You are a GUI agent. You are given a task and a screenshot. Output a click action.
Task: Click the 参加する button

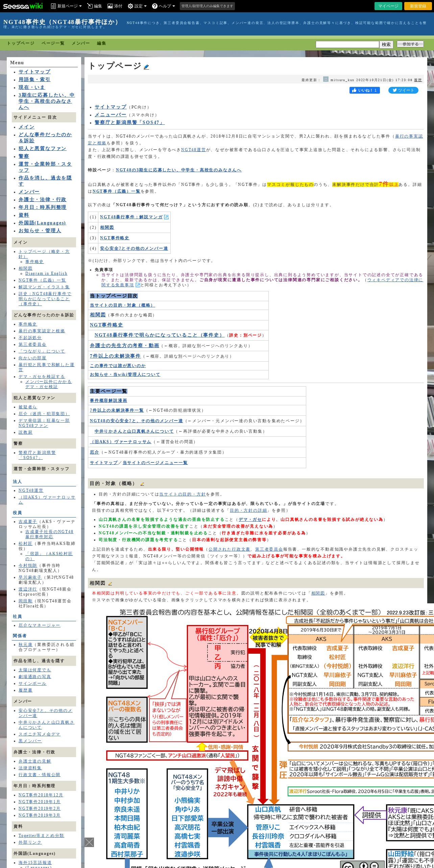pos(410,44)
